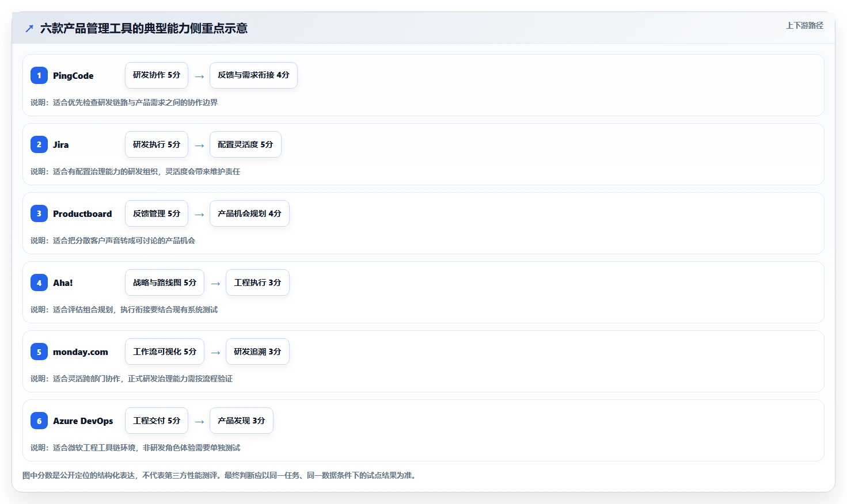Click the Azure DevOps tool name
This screenshot has height=504, width=847.
(83, 421)
